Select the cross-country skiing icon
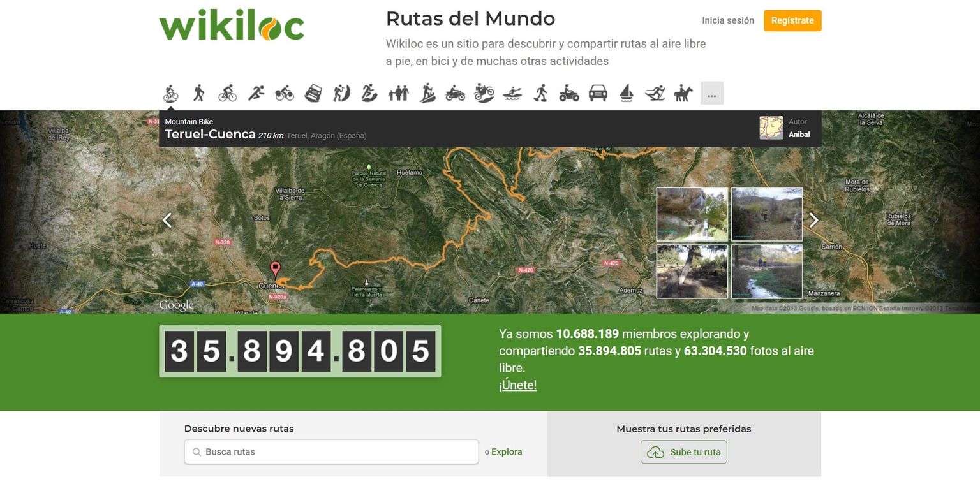 pos(655,93)
